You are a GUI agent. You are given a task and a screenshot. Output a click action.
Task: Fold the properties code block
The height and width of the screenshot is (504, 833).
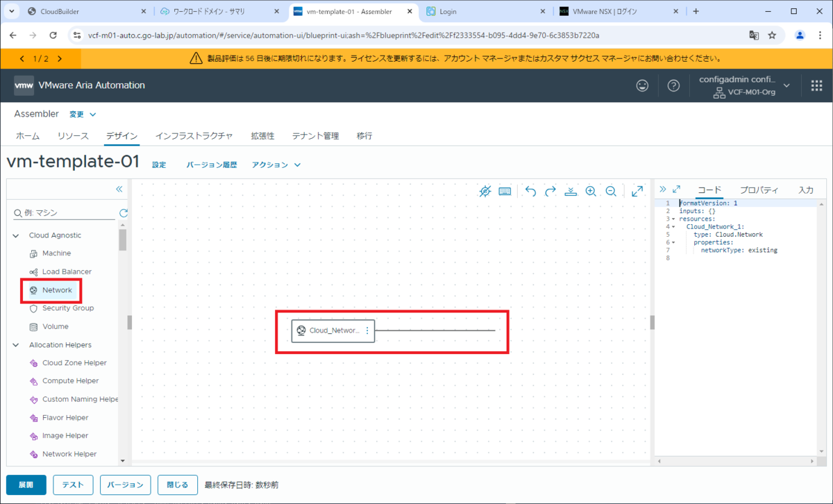pos(673,242)
